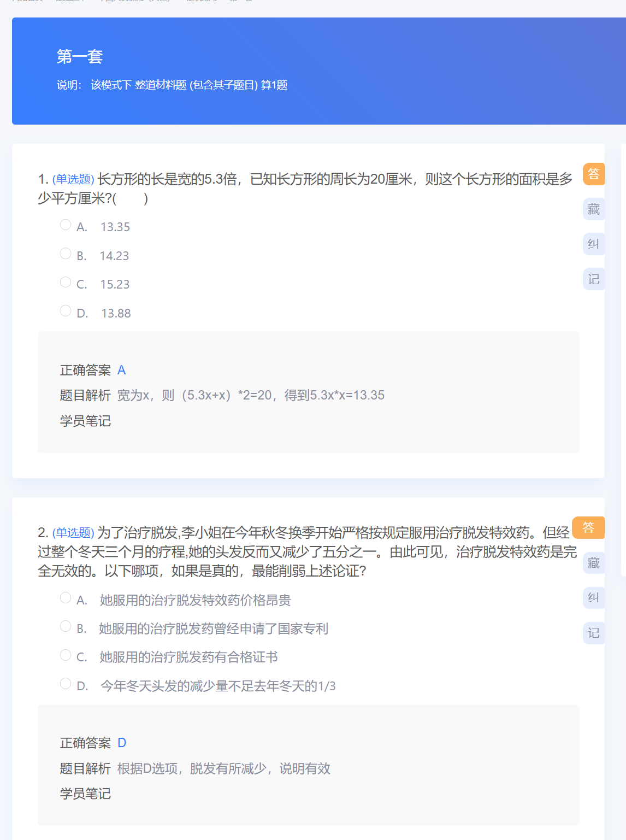Click the 藏 collect icon for question 2
The width and height of the screenshot is (626, 840).
coord(593,562)
